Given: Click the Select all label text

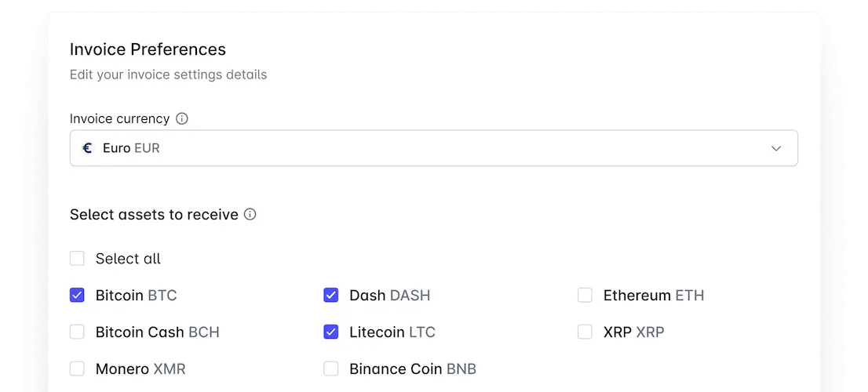Looking at the screenshot, I should [128, 259].
